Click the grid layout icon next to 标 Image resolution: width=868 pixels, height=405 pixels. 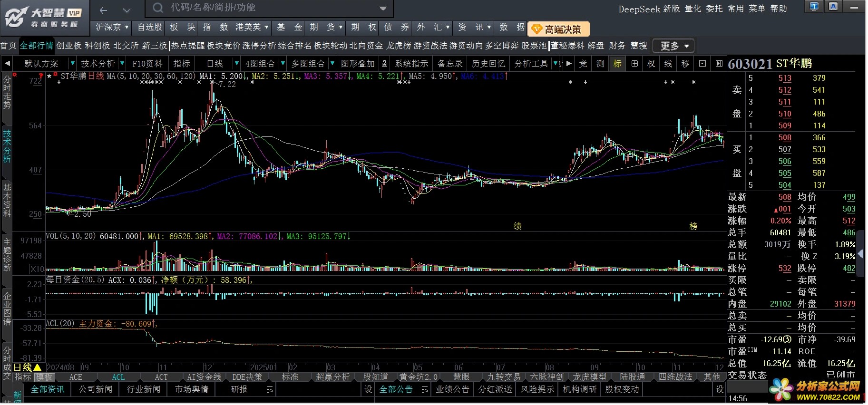tap(634, 64)
